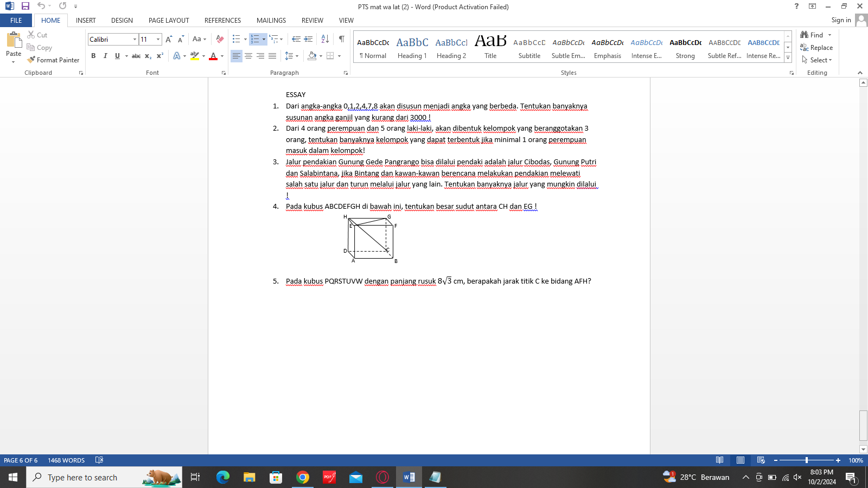Increase paragraph indent

pyautogui.click(x=308, y=39)
